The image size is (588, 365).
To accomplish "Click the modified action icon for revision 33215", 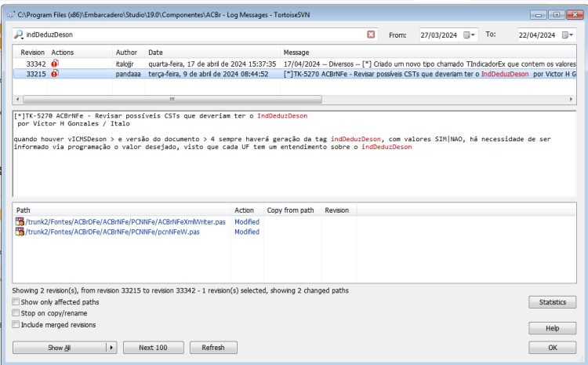I will coord(55,74).
